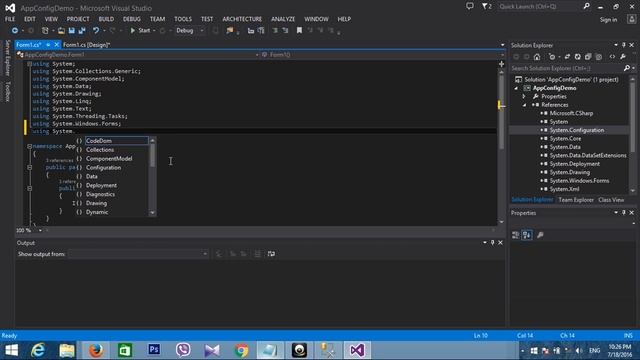
Task: Click the Categorized icon in the Properties panel
Action: click(516, 235)
